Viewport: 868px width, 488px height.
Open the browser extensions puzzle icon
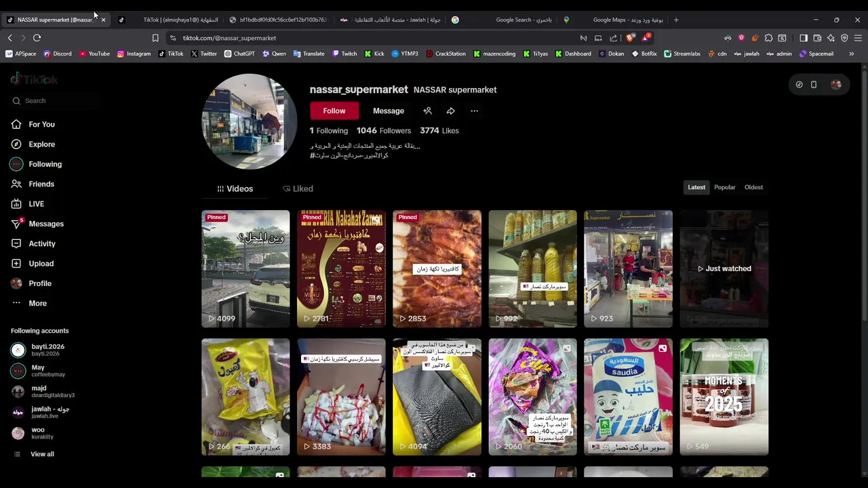pos(768,38)
